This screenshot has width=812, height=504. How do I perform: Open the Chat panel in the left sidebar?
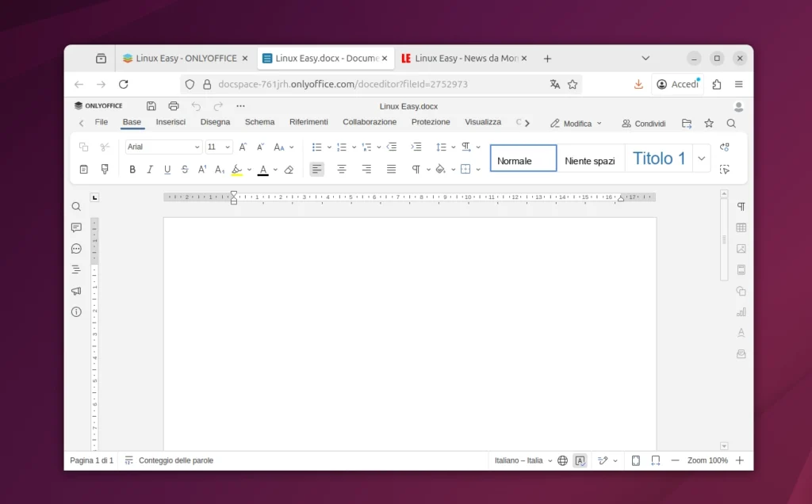click(76, 248)
